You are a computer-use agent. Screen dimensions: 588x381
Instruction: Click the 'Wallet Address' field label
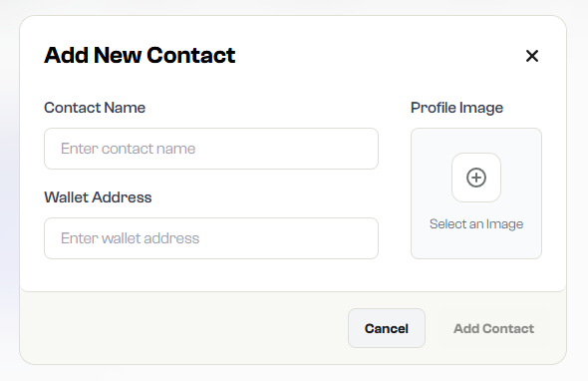click(x=98, y=197)
